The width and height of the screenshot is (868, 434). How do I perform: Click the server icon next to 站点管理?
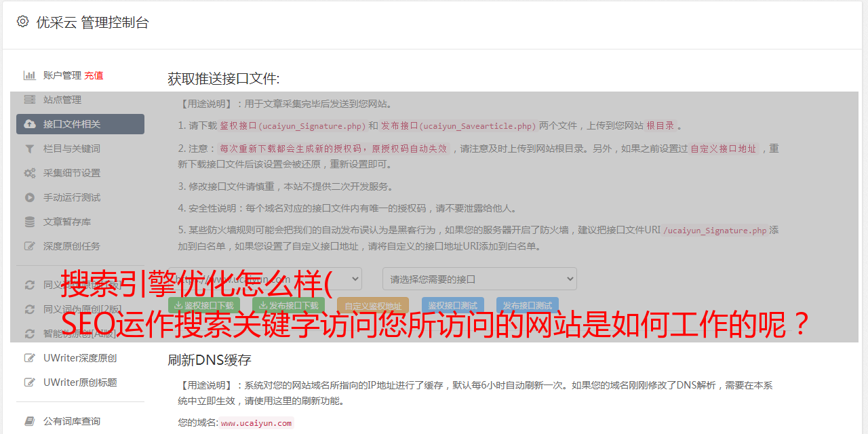pyautogui.click(x=30, y=100)
